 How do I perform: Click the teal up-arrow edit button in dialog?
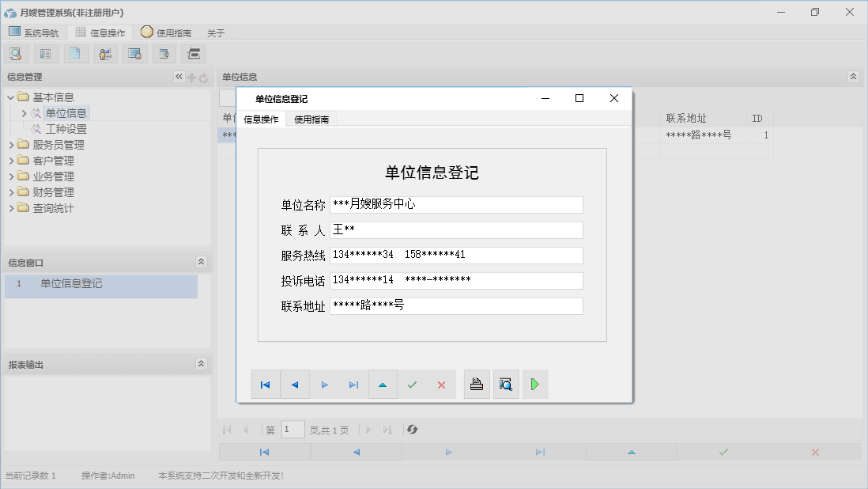pos(383,385)
